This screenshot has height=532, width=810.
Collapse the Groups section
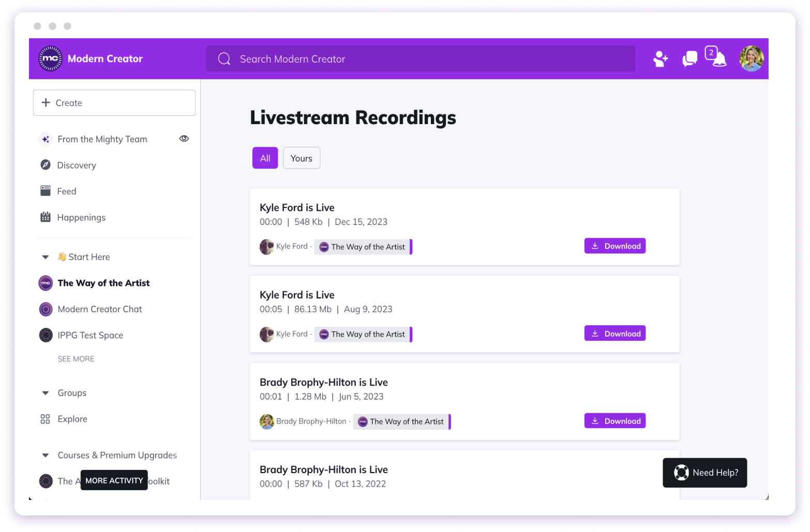click(x=45, y=393)
